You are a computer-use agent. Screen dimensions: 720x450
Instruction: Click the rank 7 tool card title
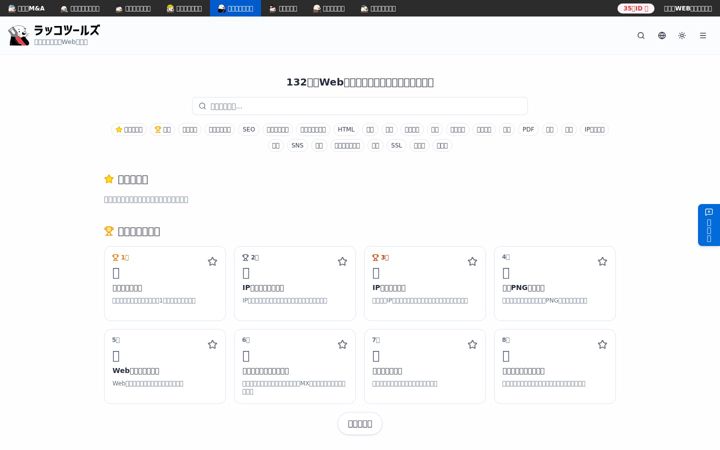coord(387,371)
